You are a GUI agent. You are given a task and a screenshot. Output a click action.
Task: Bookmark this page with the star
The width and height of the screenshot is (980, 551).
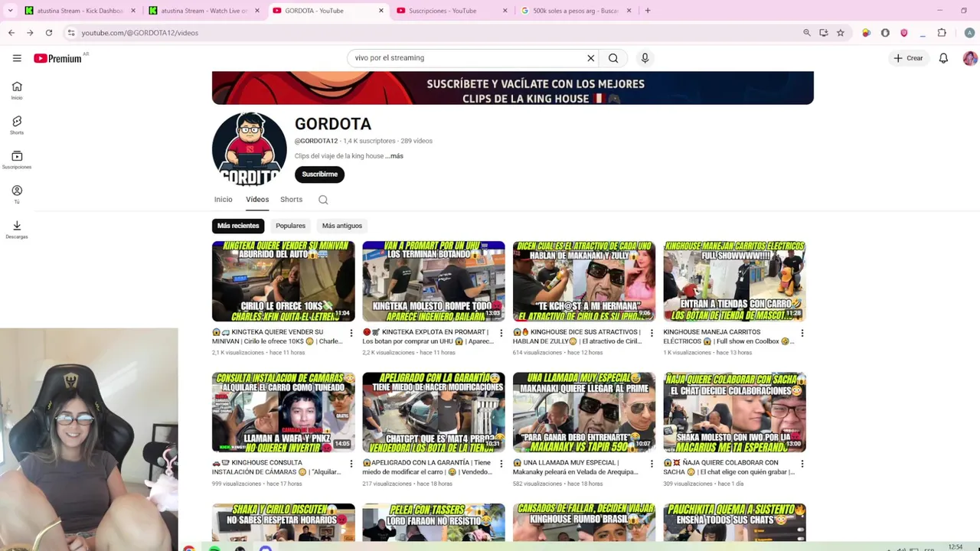[x=841, y=33]
